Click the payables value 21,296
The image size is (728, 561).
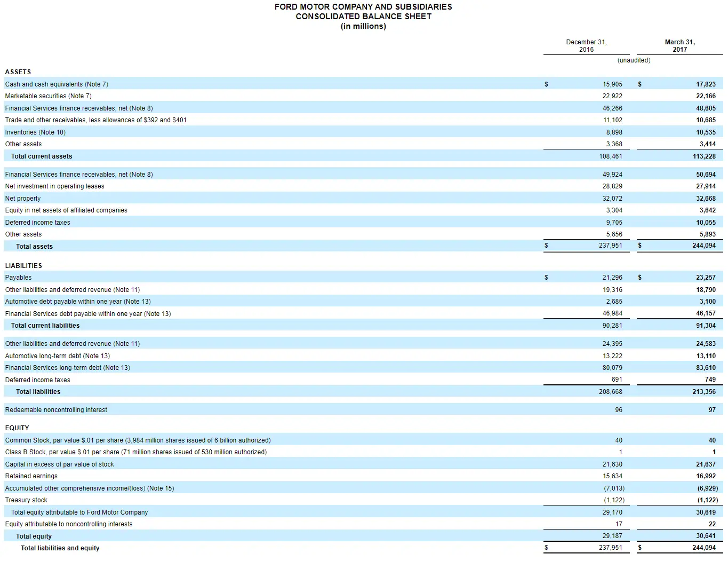coord(613,278)
